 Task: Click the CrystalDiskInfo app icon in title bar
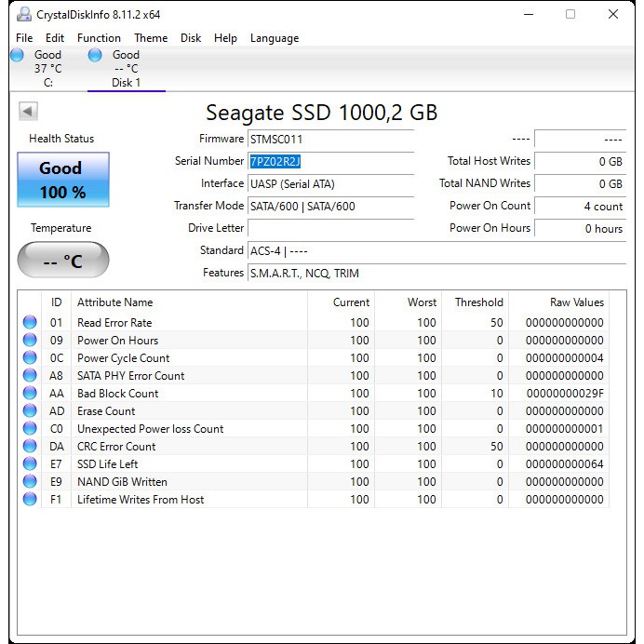point(24,14)
